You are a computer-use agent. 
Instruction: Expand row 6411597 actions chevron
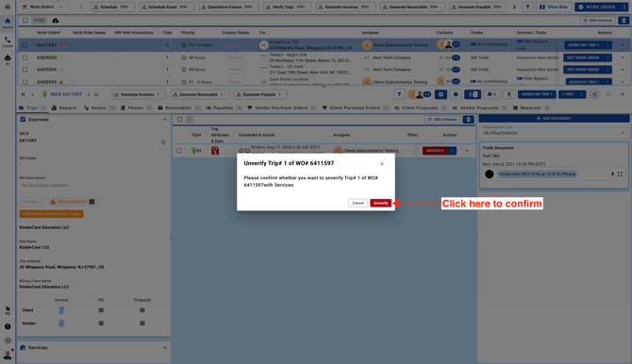[x=623, y=45]
